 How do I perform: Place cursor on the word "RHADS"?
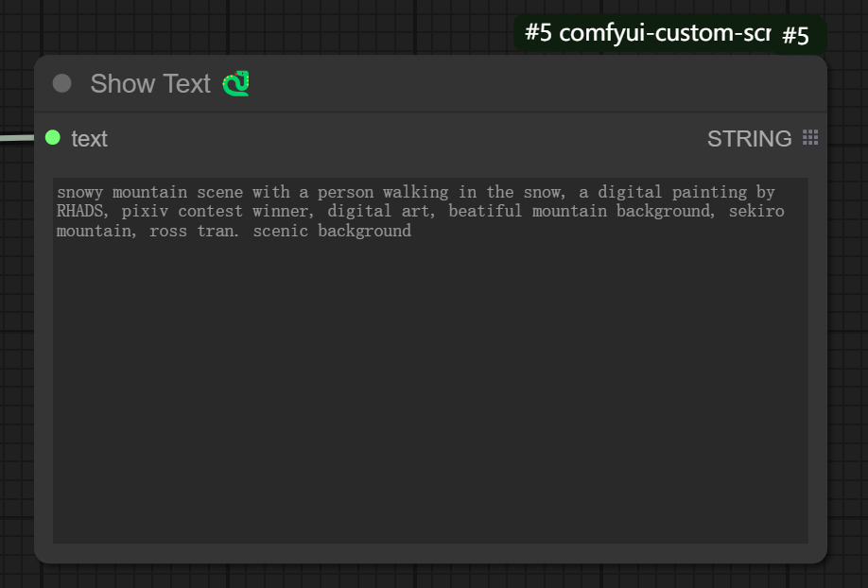[x=79, y=211]
